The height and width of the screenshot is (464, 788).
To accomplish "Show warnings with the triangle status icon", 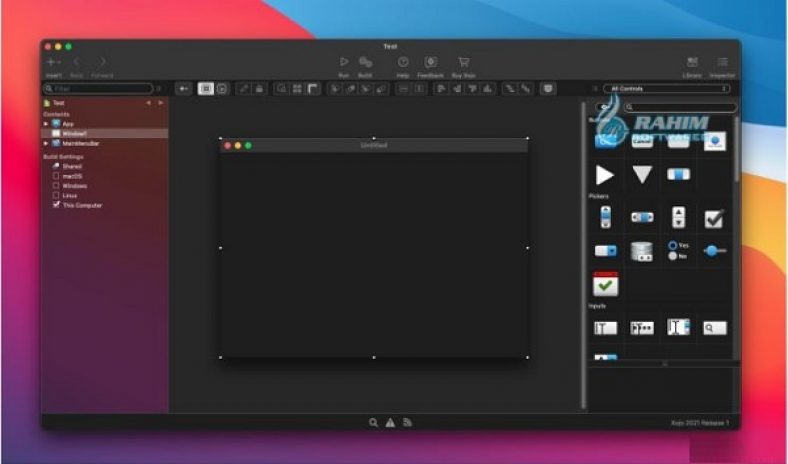I will click(390, 423).
